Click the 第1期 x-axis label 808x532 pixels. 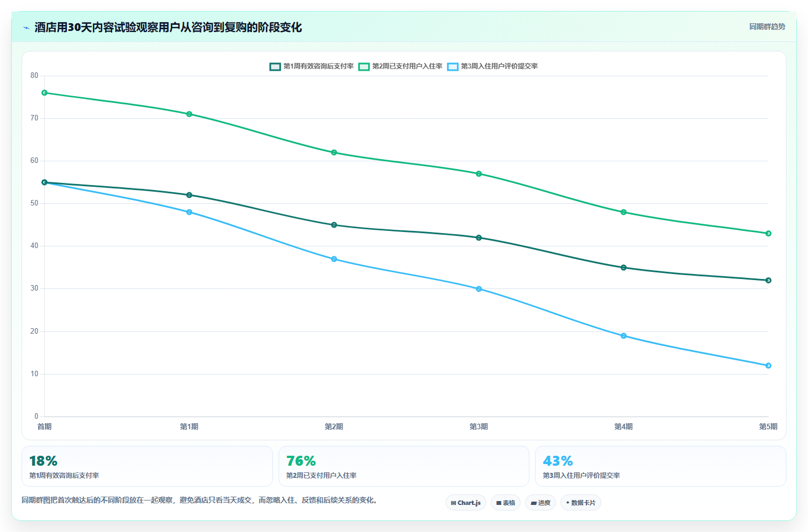[x=189, y=426]
